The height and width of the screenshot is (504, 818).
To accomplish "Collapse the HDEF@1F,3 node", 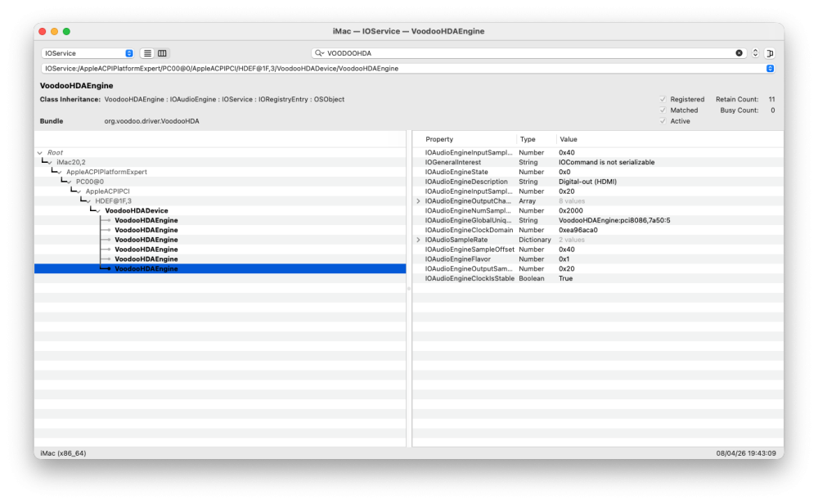I will click(88, 201).
